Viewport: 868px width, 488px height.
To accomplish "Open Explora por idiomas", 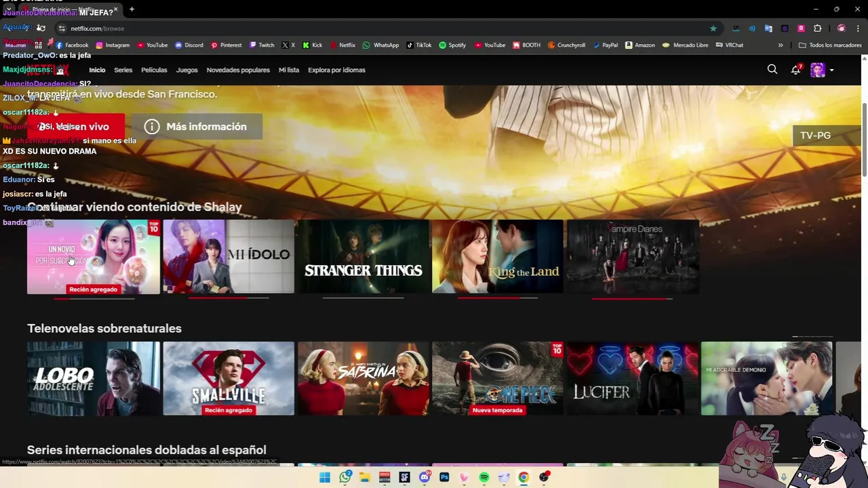I will pyautogui.click(x=336, y=70).
